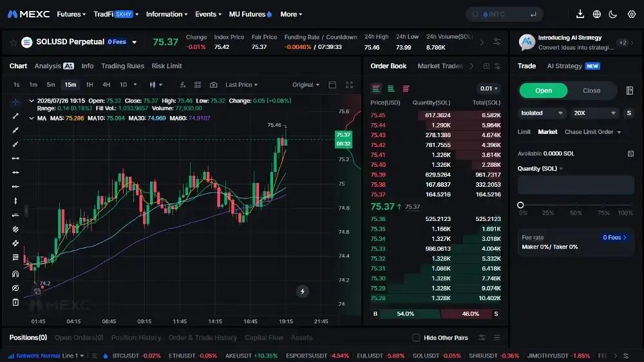Select the Close position toggle
The image size is (644, 362).
pyautogui.click(x=591, y=90)
